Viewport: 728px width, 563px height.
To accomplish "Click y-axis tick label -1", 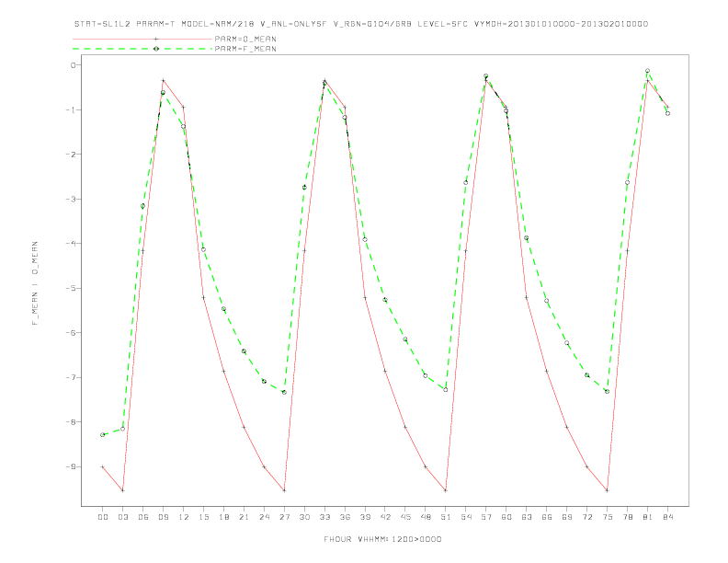I will point(71,109).
